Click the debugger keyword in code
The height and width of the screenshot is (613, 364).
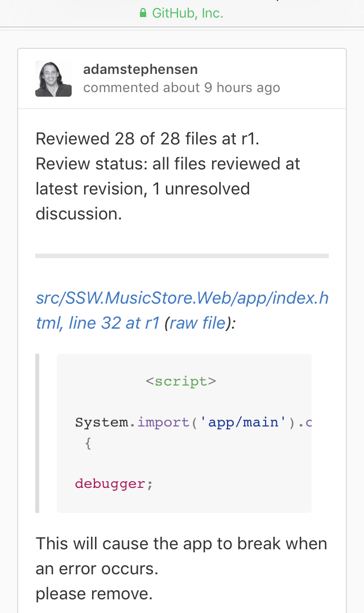point(109,484)
